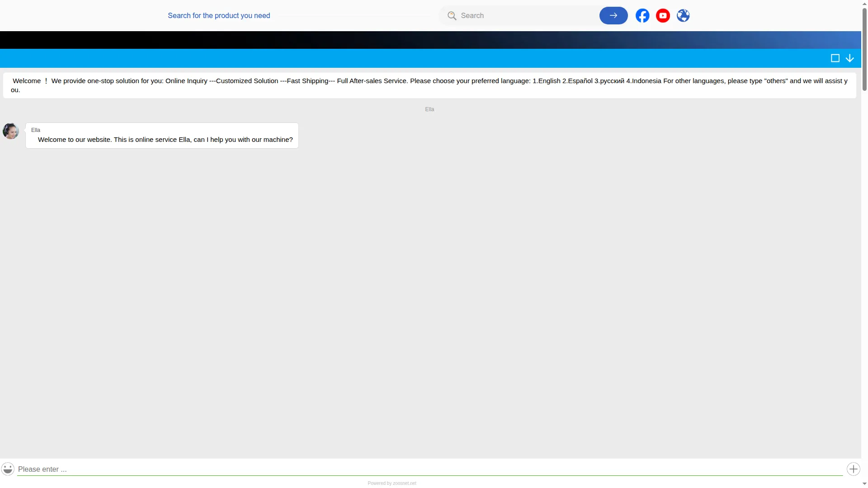Open the YouTube channel icon
The width and height of the screenshot is (868, 488).
pos(663,15)
